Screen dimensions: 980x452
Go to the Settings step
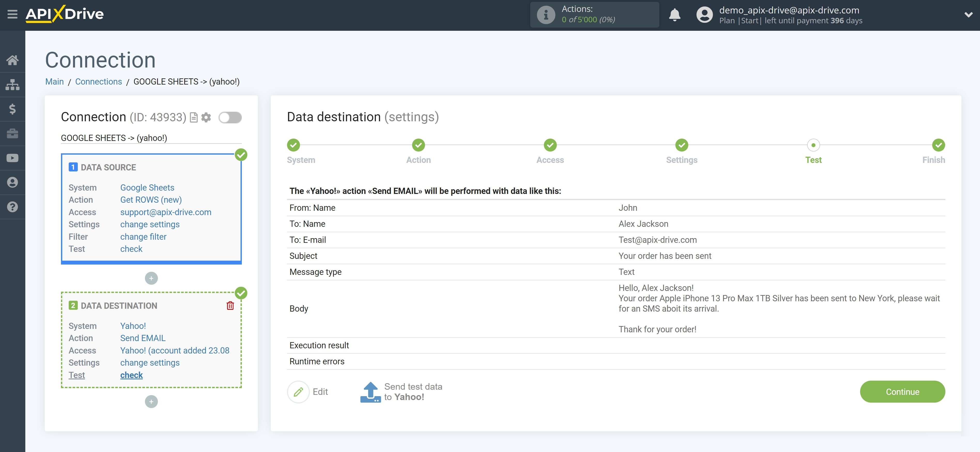(682, 145)
